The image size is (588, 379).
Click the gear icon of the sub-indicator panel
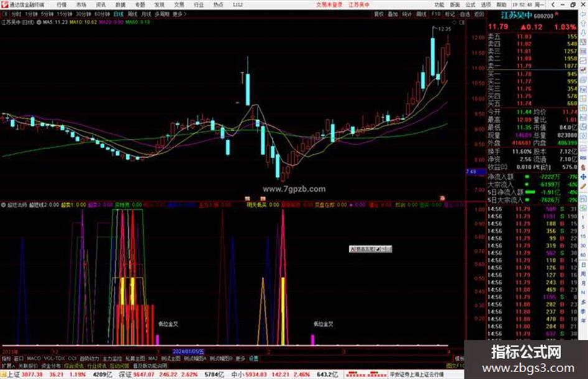(x=3, y=205)
